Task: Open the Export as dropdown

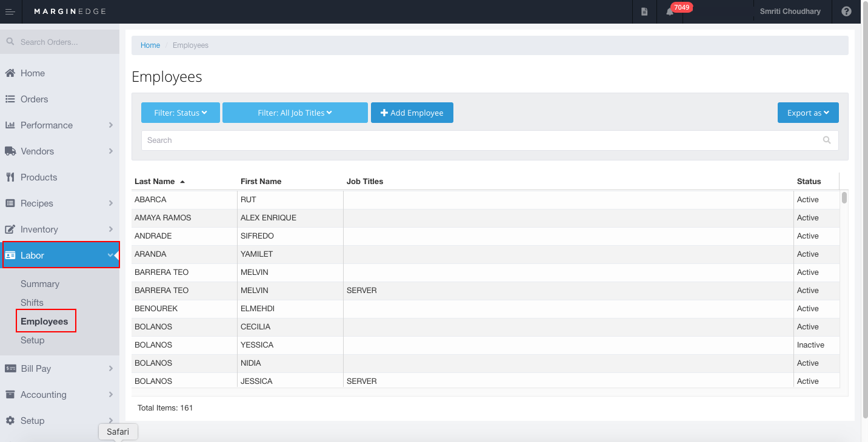Action: coord(808,113)
